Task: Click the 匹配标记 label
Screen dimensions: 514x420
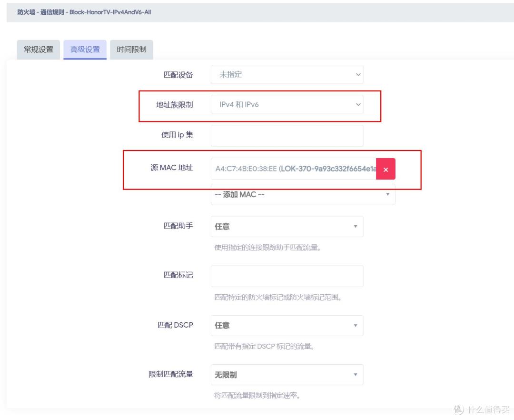Action: (x=178, y=275)
